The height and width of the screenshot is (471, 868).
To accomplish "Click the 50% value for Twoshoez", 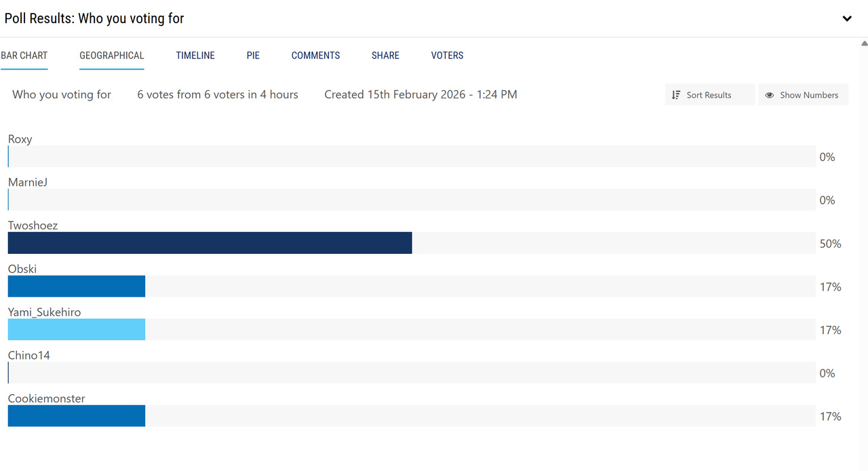I will coord(831,244).
